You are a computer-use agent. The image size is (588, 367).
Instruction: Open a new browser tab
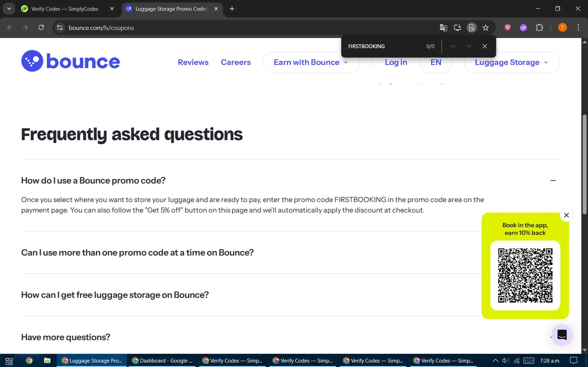coord(232,9)
